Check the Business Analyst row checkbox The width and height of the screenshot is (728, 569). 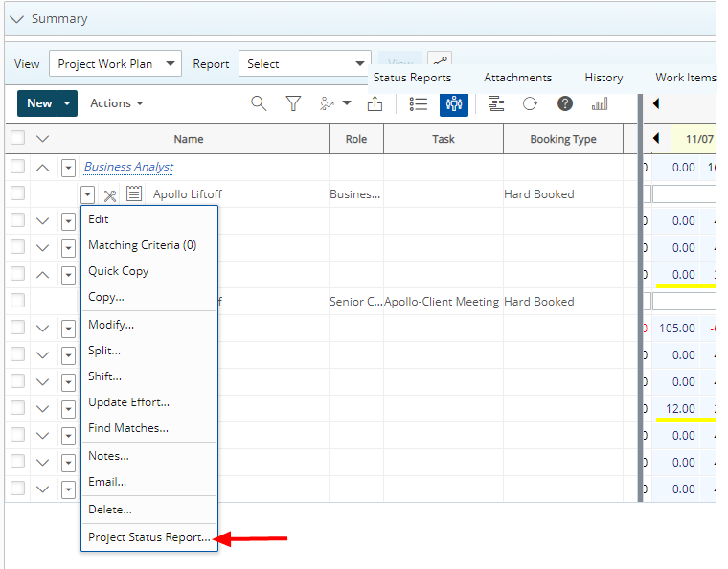coord(17,166)
